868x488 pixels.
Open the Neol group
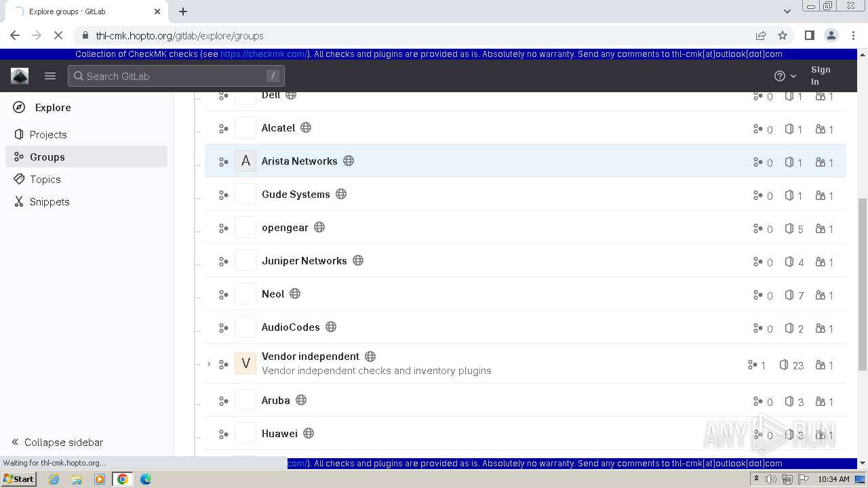coord(273,293)
